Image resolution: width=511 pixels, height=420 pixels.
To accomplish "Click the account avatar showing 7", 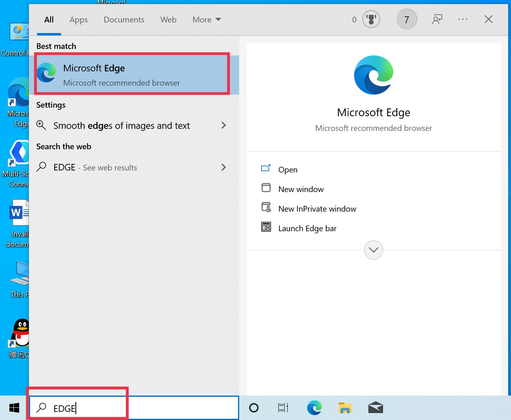I will 406,20.
